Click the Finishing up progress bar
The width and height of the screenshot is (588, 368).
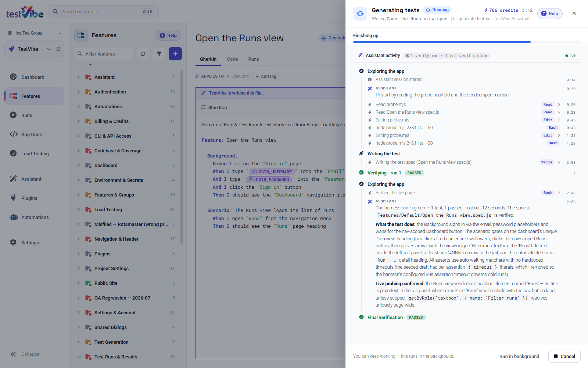pyautogui.click(x=467, y=42)
